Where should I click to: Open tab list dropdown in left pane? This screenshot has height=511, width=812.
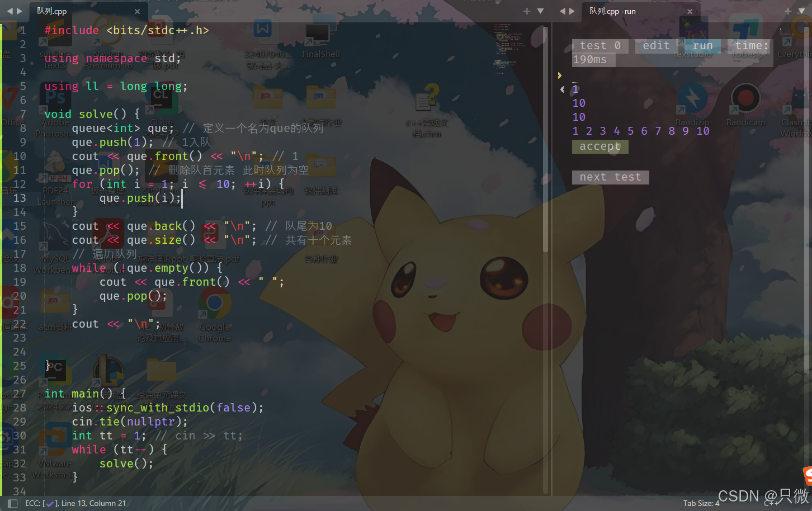tap(540, 11)
